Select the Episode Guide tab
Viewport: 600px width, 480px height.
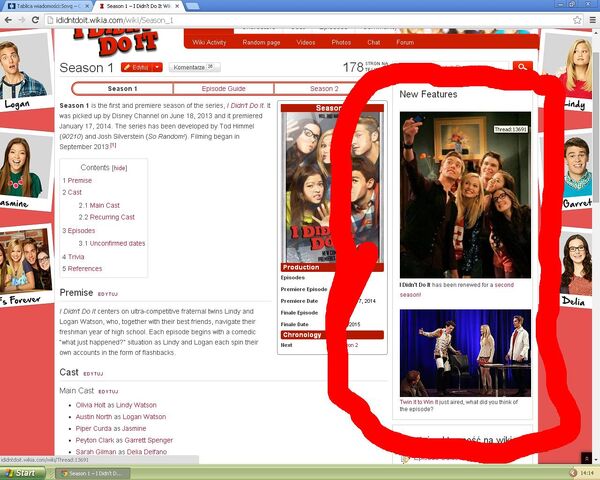point(223,88)
